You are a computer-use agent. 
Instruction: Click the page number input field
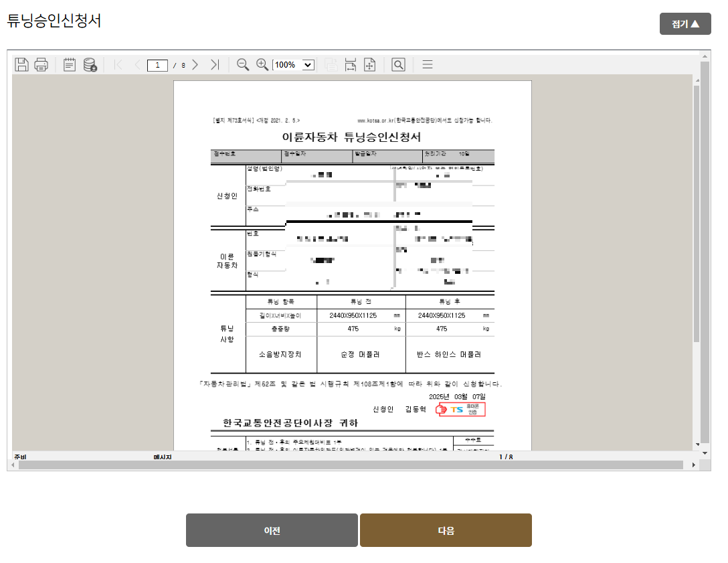[x=157, y=65]
